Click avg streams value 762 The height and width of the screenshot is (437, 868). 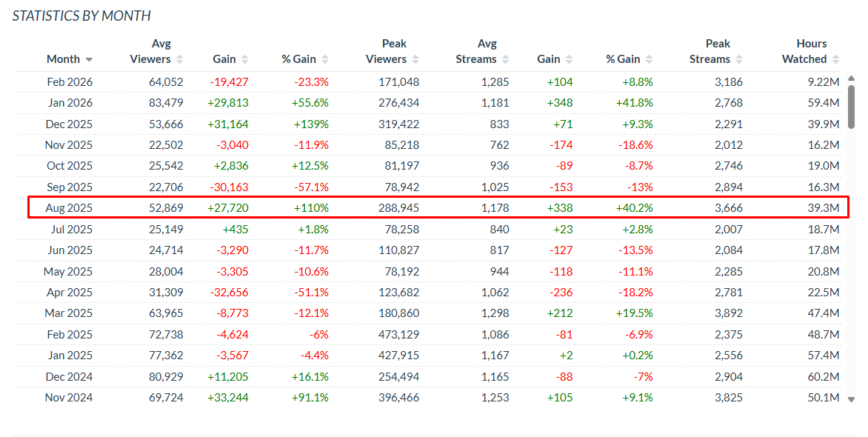[499, 145]
